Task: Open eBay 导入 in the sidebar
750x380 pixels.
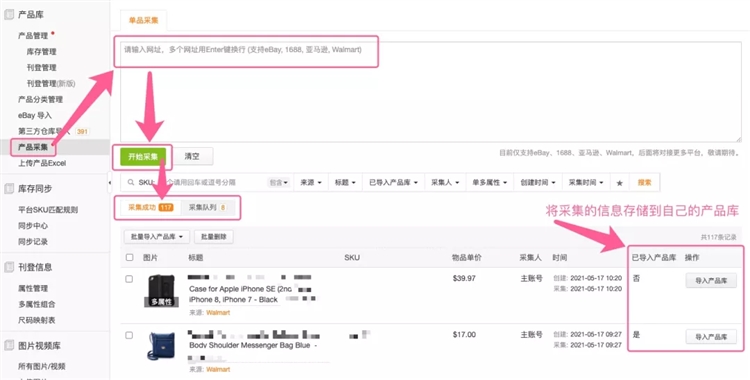Action: (x=35, y=115)
